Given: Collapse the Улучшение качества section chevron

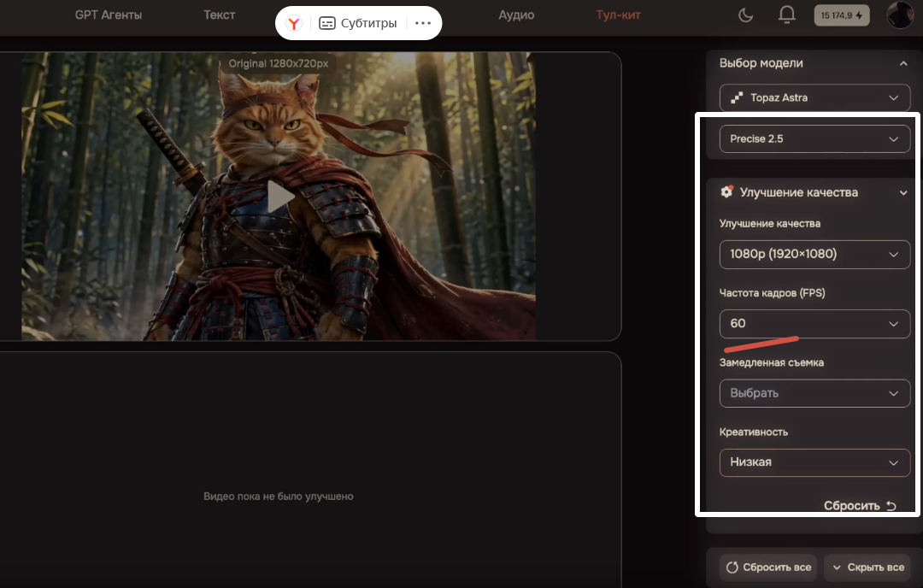Looking at the screenshot, I should coord(903,192).
